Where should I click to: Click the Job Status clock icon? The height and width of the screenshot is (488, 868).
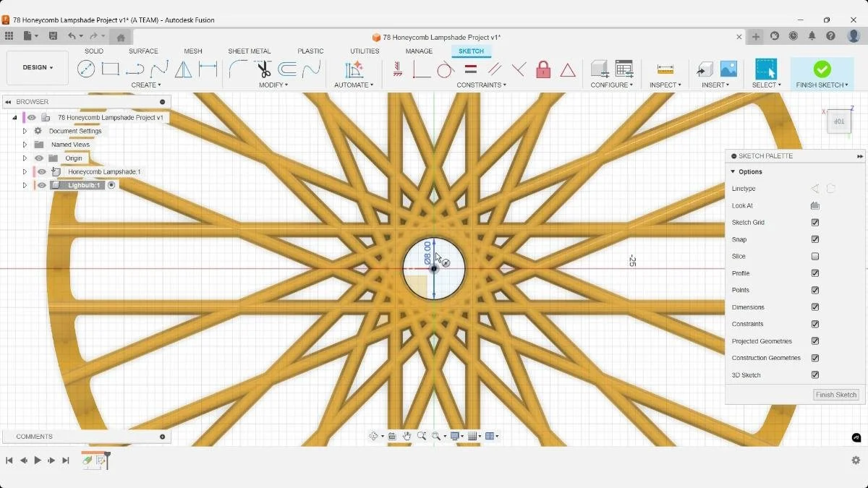pyautogui.click(x=793, y=36)
